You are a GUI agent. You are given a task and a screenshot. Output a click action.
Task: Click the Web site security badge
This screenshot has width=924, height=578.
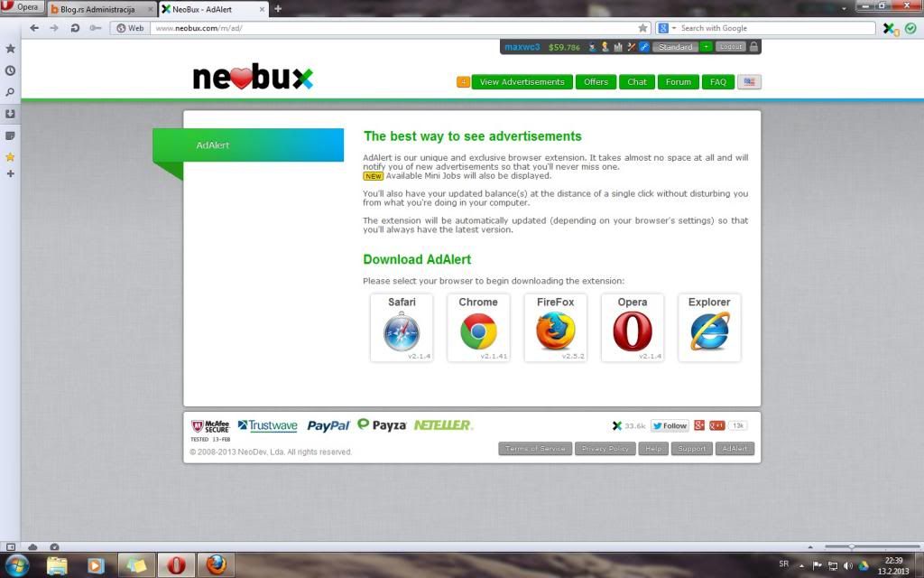coord(130,28)
